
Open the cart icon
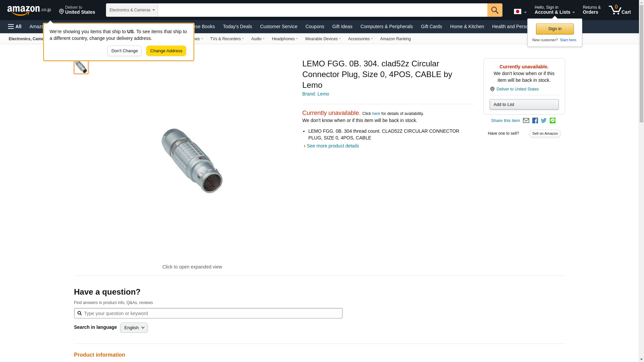(620, 10)
